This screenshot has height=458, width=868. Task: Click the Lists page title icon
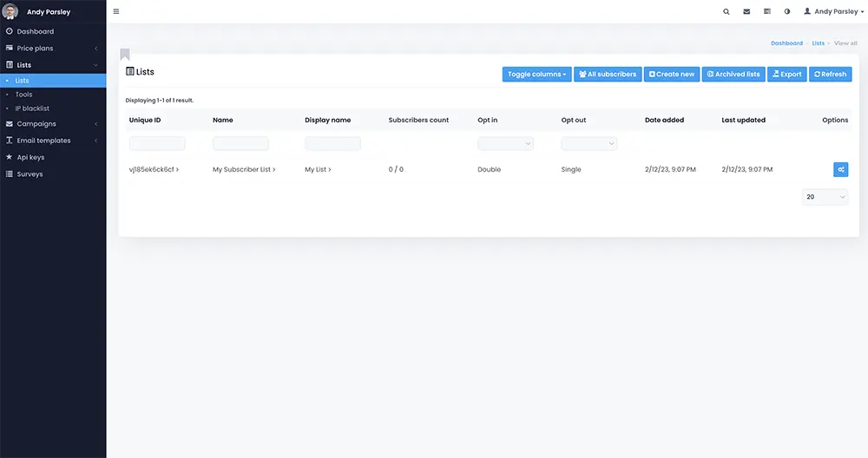[x=130, y=71]
